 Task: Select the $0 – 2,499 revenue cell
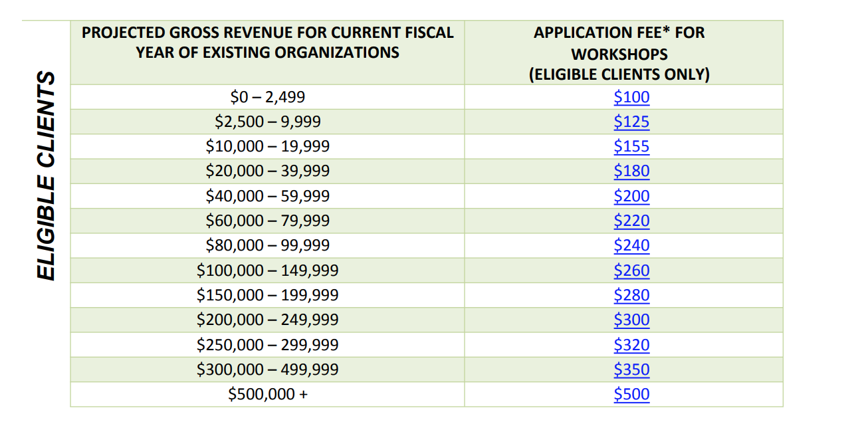pyautogui.click(x=267, y=97)
